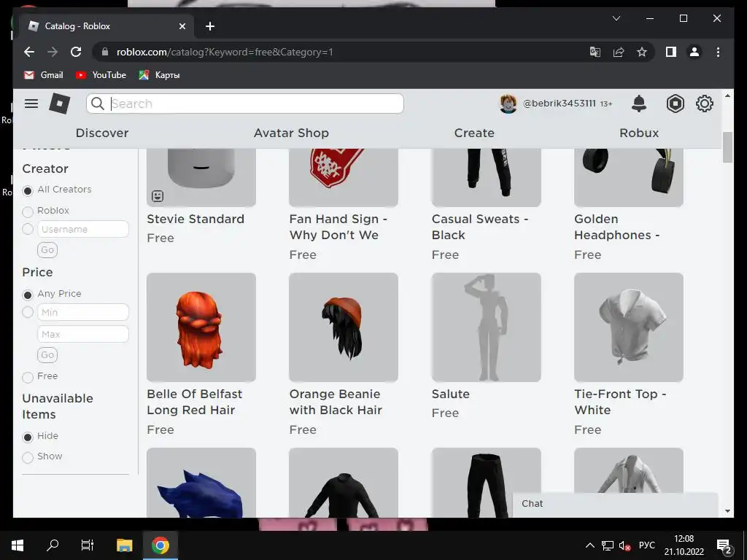Viewport: 747px width, 560px height.
Task: Open Orange Beanie with Black Hair link
Action: click(x=336, y=402)
